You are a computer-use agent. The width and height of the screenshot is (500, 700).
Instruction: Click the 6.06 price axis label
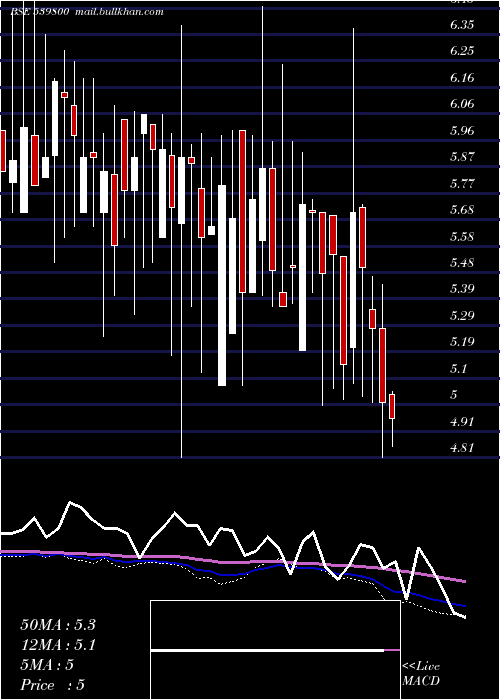[x=462, y=104]
